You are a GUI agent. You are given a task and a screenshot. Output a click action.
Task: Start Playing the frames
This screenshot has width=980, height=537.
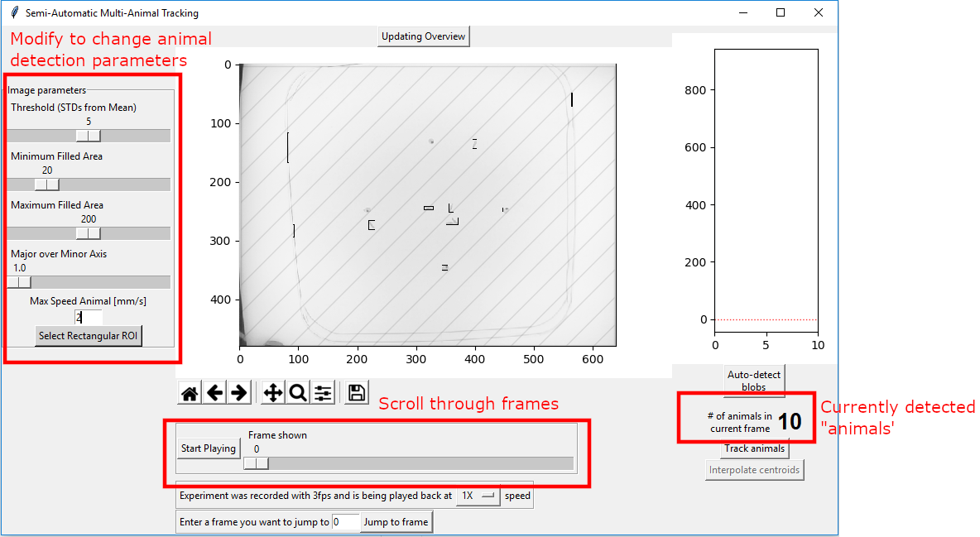208,448
